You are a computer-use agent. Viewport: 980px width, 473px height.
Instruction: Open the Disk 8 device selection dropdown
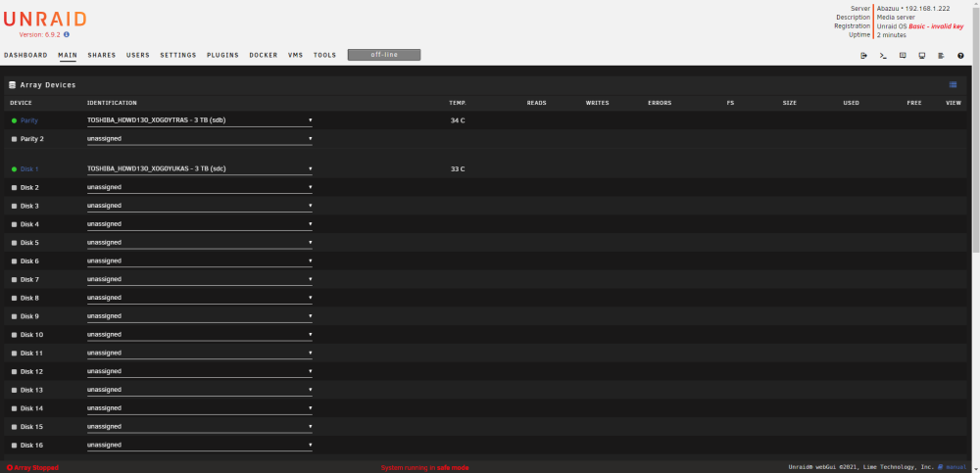tap(200, 298)
